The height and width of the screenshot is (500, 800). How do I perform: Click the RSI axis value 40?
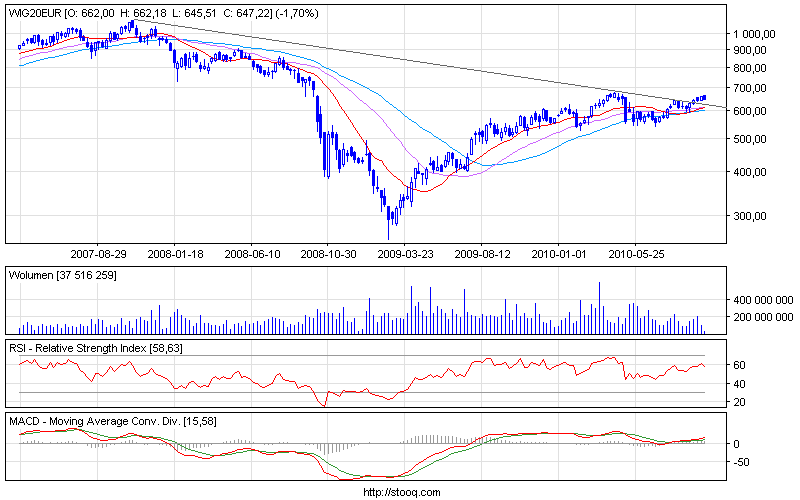(x=739, y=384)
